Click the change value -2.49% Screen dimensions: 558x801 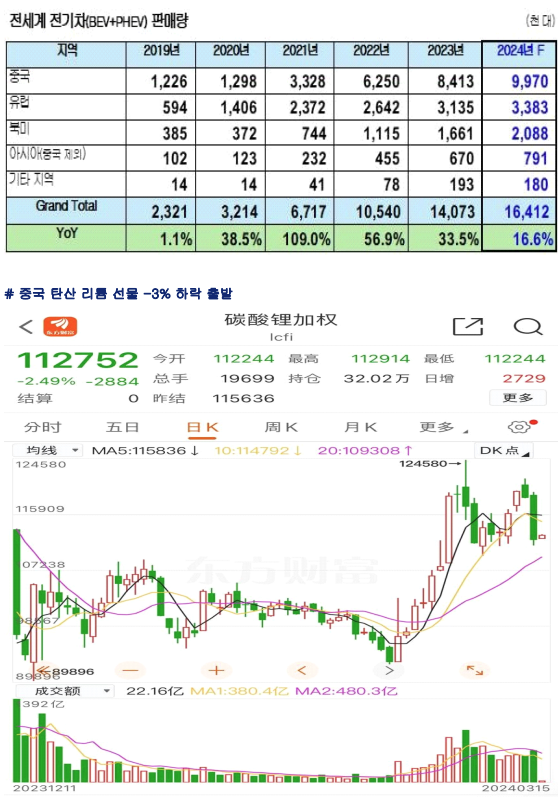46,382
